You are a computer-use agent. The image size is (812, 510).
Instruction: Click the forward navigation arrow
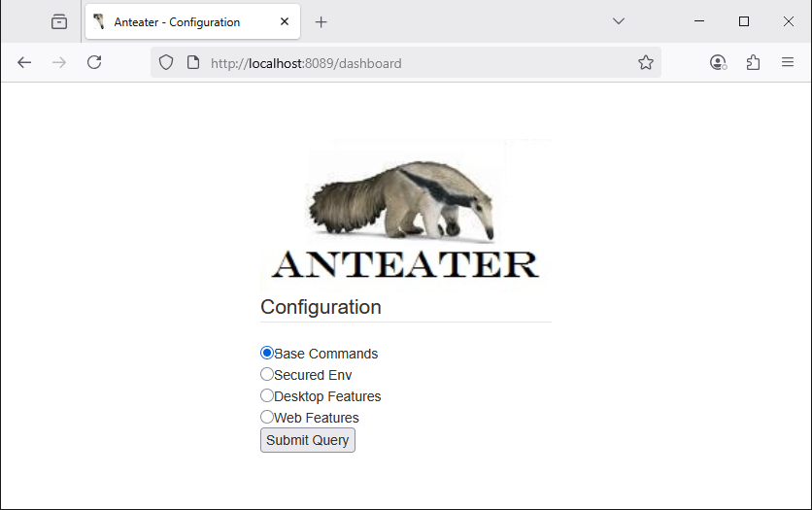[59, 62]
